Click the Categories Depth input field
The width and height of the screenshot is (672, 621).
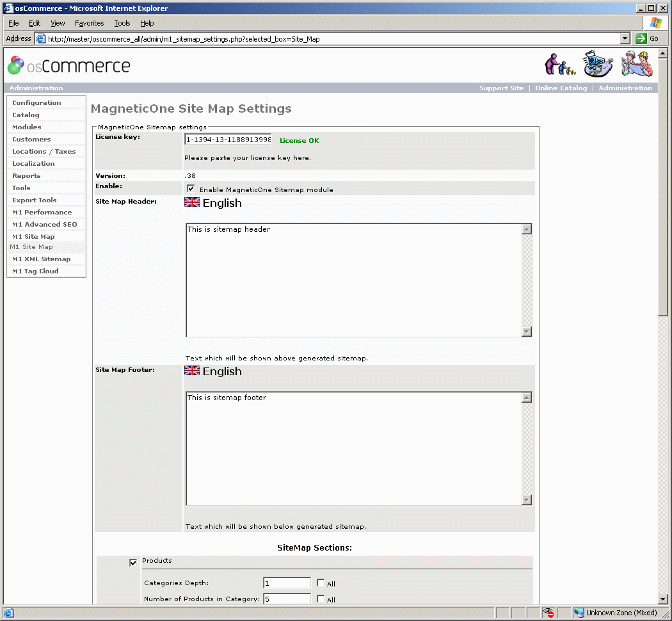coord(287,583)
